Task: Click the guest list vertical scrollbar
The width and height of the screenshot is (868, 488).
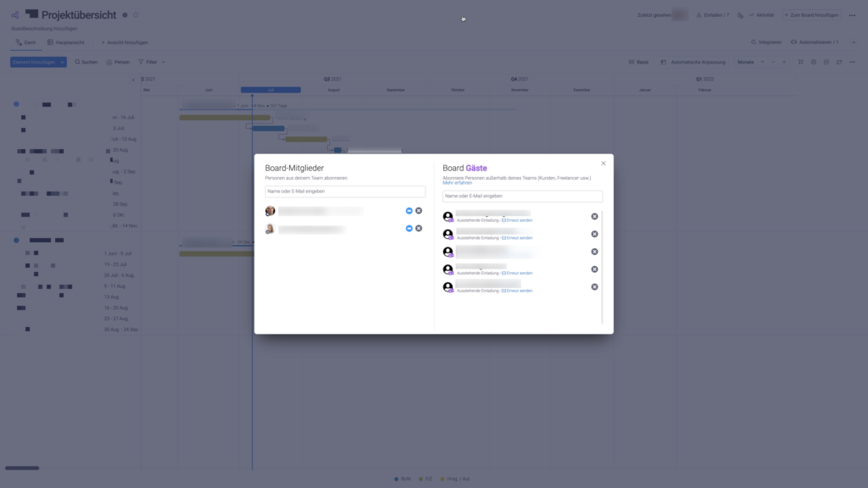Action: tap(602, 263)
